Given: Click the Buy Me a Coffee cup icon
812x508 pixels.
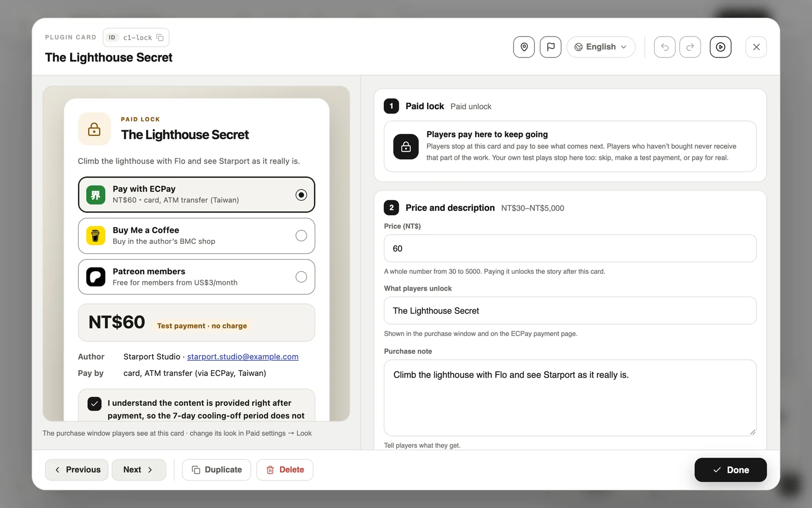Looking at the screenshot, I should click(95, 236).
